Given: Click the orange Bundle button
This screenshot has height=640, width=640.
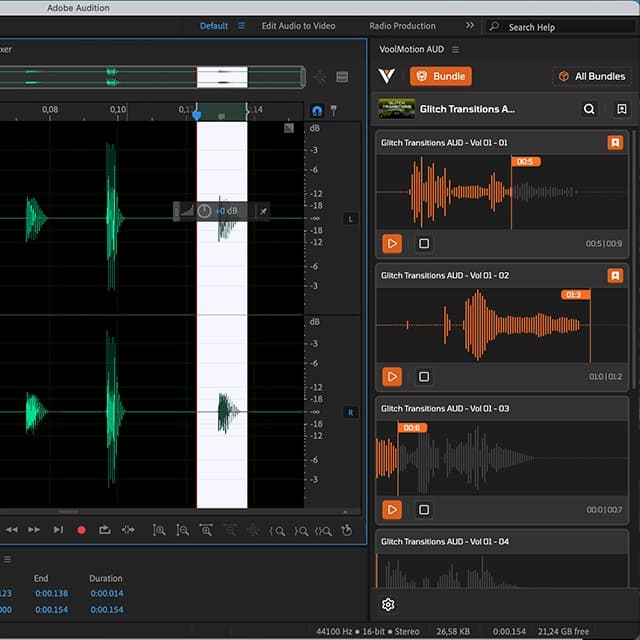Looking at the screenshot, I should click(x=441, y=76).
